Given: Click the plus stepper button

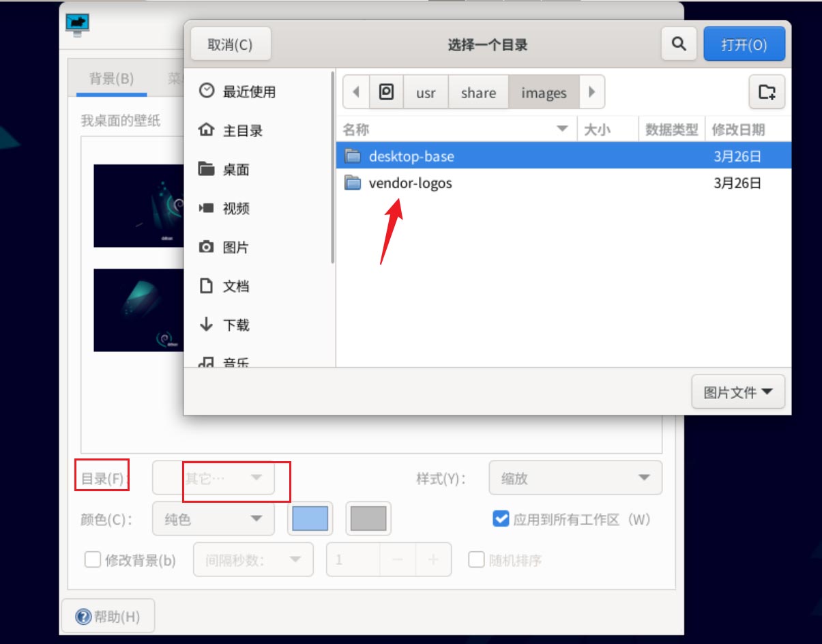Looking at the screenshot, I should (433, 560).
